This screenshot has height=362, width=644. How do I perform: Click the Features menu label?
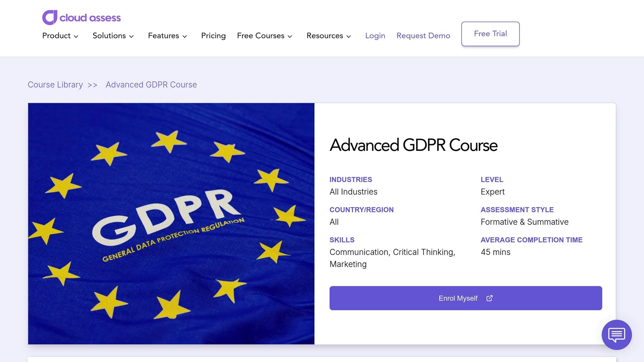163,36
